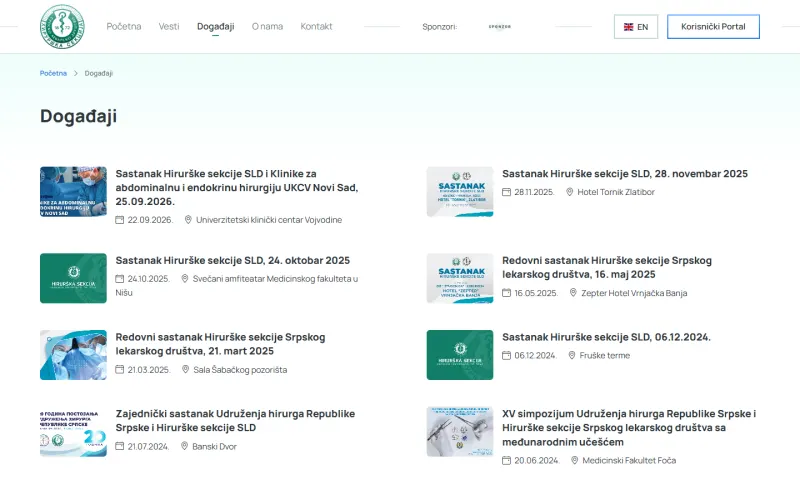Click calendar icon next to 24.10.2025

click(119, 279)
